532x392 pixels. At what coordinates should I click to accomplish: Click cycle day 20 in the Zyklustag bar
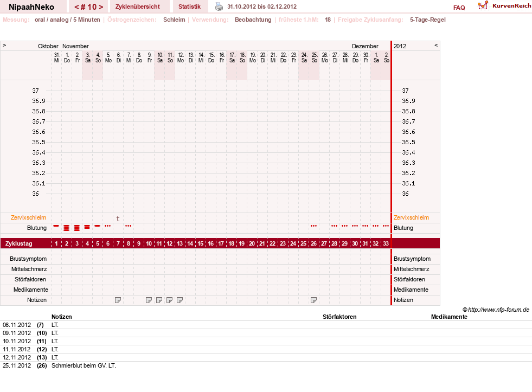(x=252, y=243)
